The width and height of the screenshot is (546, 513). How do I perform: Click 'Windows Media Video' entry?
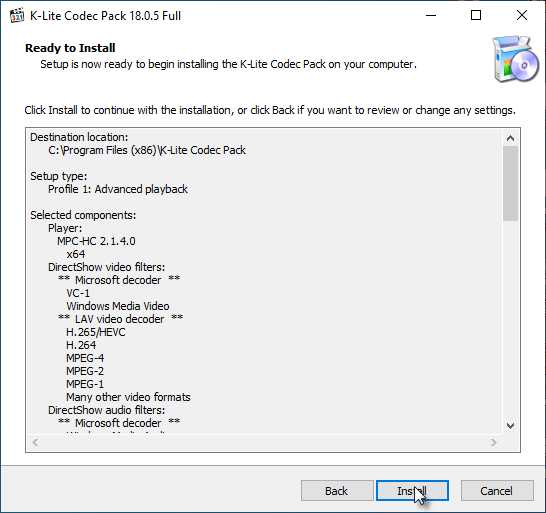(x=118, y=306)
